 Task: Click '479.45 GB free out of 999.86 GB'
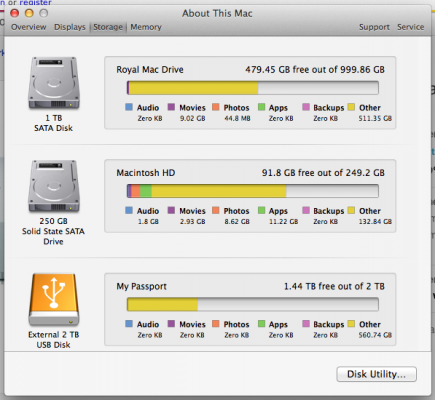(x=315, y=70)
